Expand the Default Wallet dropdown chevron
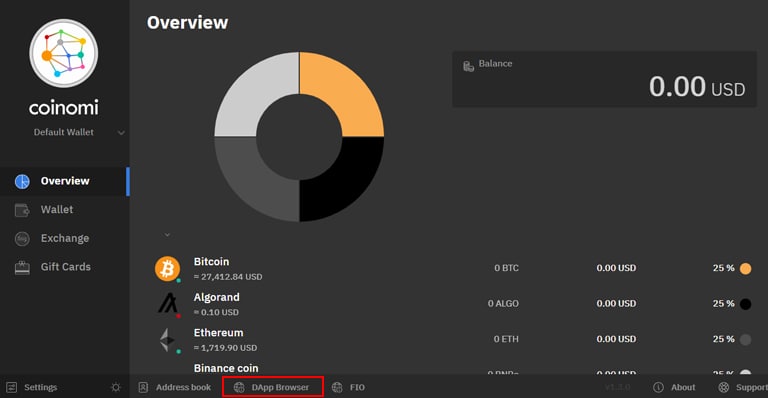 121,133
